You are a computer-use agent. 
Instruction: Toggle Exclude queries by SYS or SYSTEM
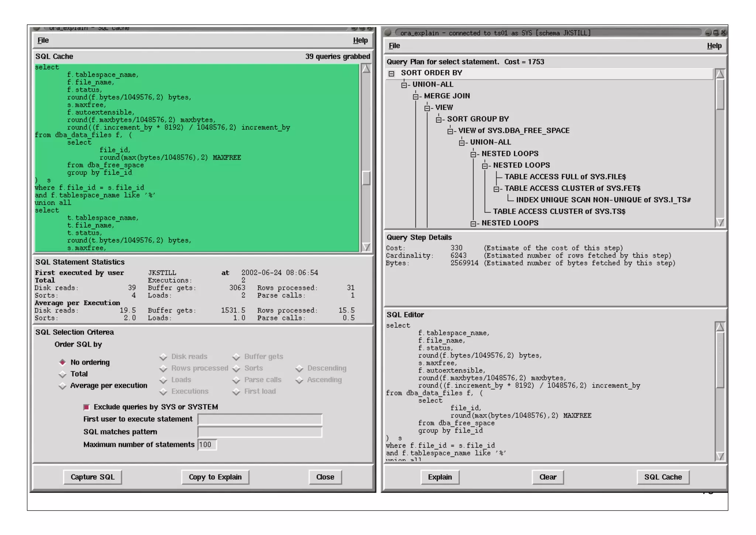86,407
